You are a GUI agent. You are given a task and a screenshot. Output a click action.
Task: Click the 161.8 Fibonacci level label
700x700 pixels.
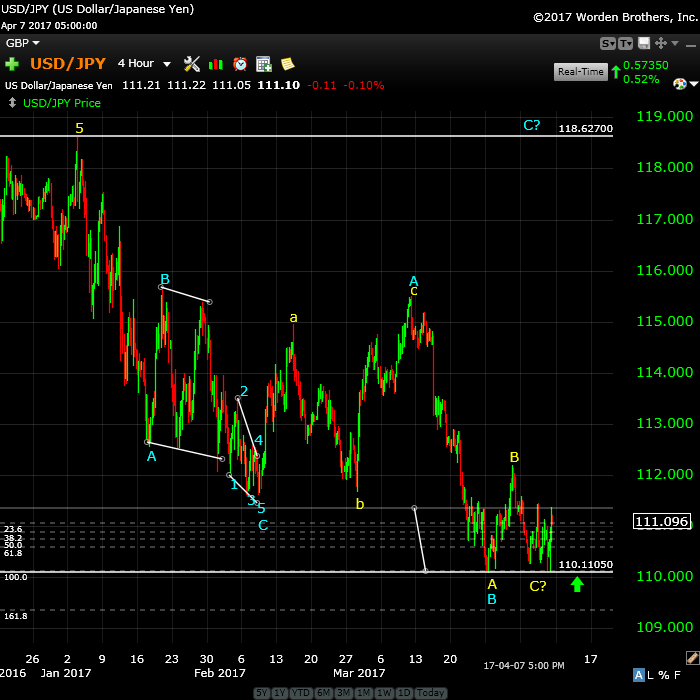click(x=16, y=616)
